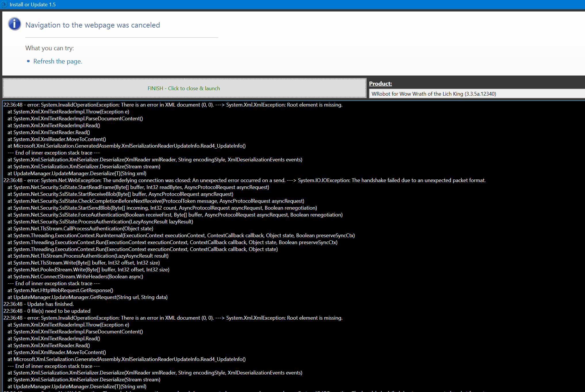Click the 'PooledStream.Write' stack trace line
Viewport: 585px width, 392px height.
point(88,269)
